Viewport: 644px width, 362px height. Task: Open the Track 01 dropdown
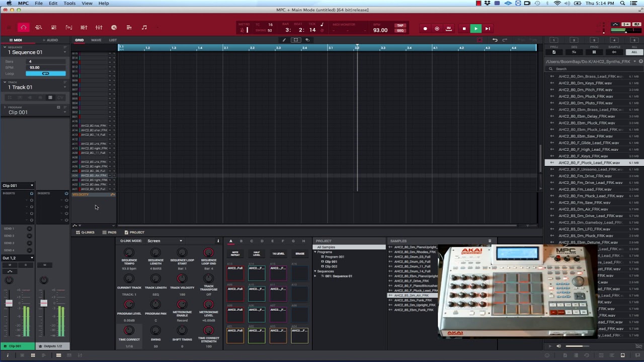pyautogui.click(x=64, y=87)
